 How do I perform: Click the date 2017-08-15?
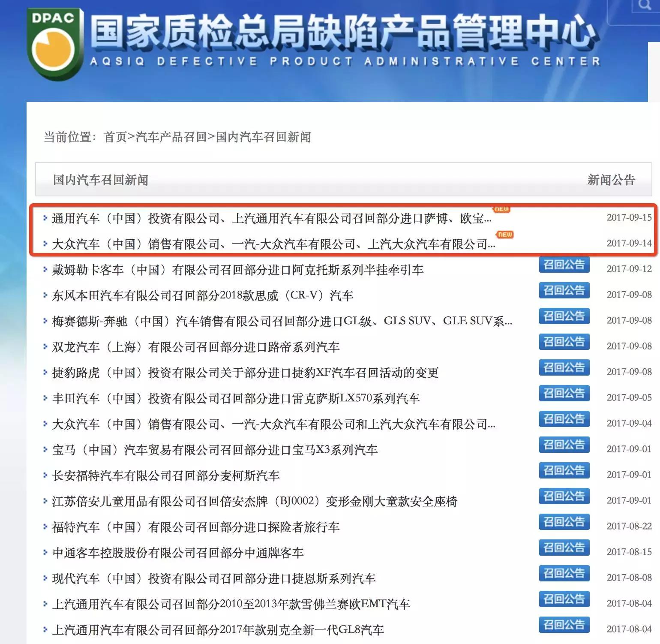pyautogui.click(x=629, y=552)
